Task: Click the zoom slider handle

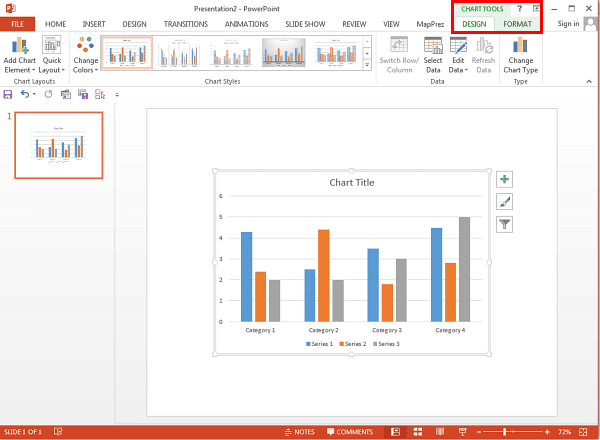Action: pos(504,432)
